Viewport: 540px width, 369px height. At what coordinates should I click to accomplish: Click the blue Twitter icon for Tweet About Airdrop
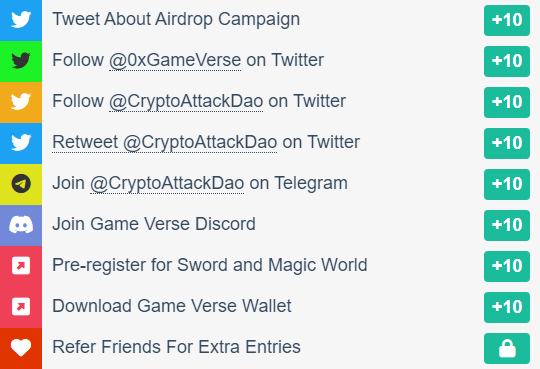coord(21,20)
